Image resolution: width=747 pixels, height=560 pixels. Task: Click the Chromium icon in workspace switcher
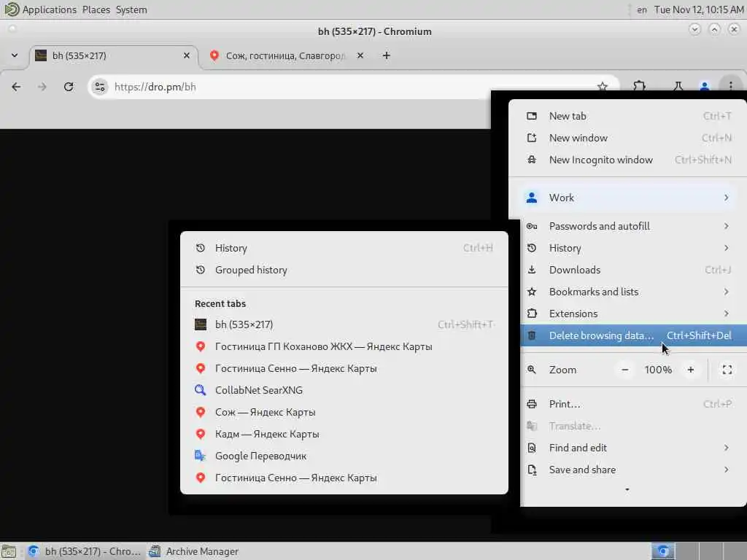[x=662, y=551]
